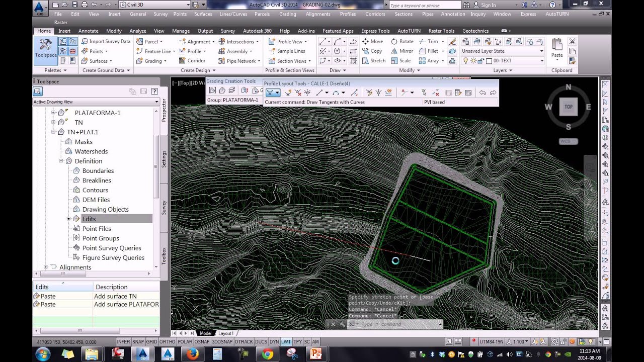The height and width of the screenshot is (362, 644).
Task: Select the Rotate tool
Action: pos(403,41)
